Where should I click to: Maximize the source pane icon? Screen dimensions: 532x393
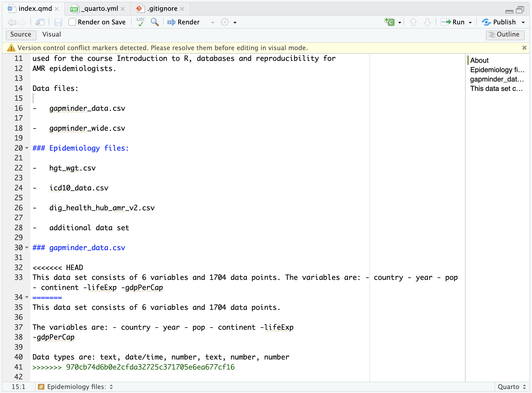(x=520, y=10)
